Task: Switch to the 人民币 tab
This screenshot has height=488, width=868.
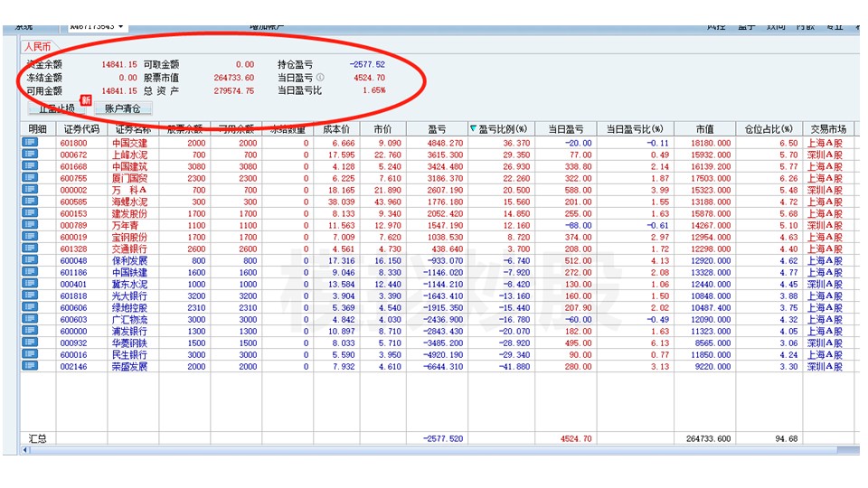Action: point(37,46)
